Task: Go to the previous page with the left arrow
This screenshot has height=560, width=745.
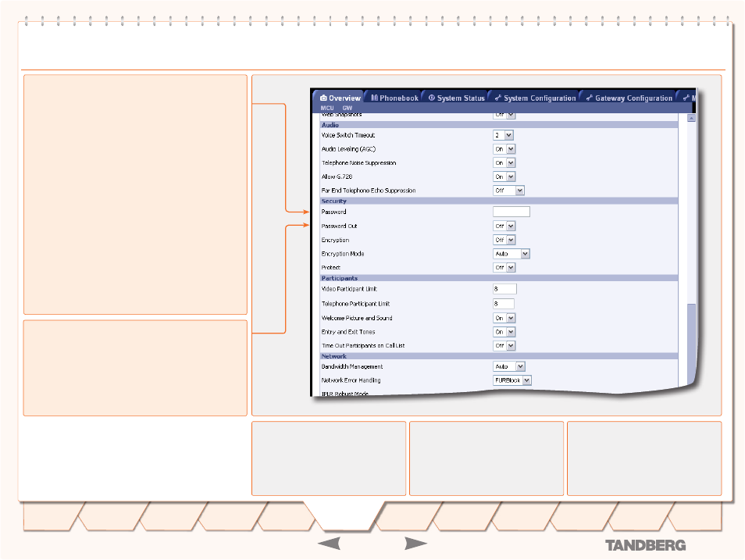Action: point(329,544)
